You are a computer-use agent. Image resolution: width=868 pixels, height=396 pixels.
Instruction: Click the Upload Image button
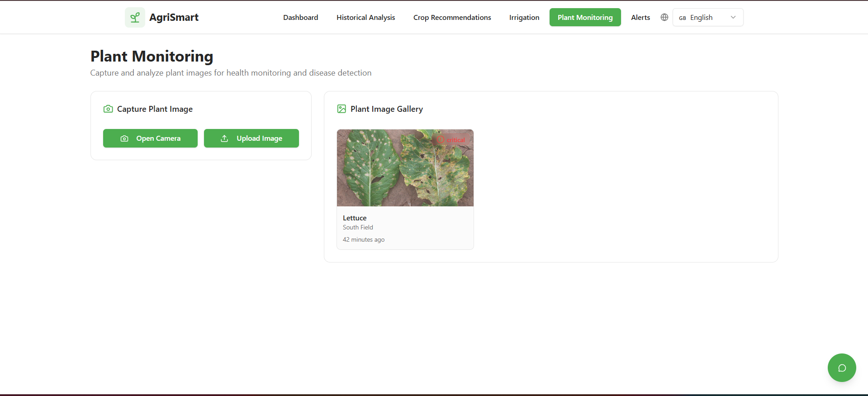(251, 138)
